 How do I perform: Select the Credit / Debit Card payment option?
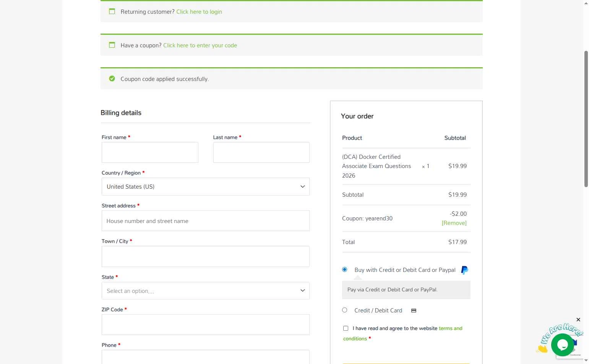pos(344,310)
